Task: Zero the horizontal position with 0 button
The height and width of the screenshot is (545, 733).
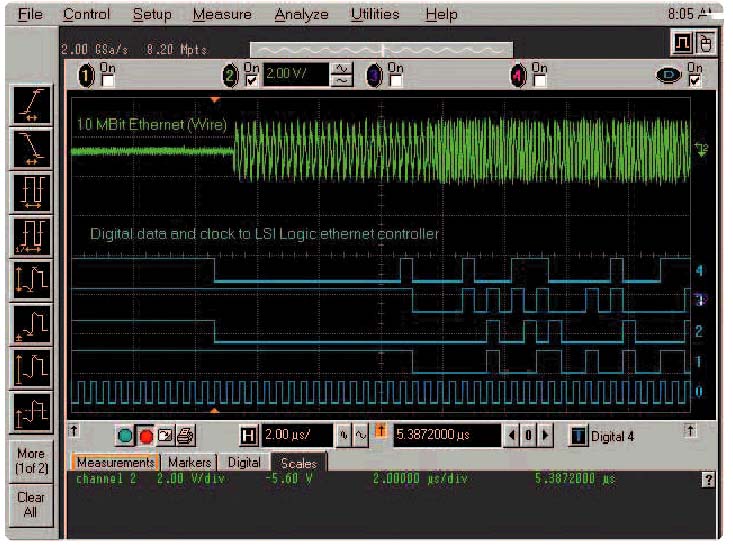Action: click(x=528, y=435)
